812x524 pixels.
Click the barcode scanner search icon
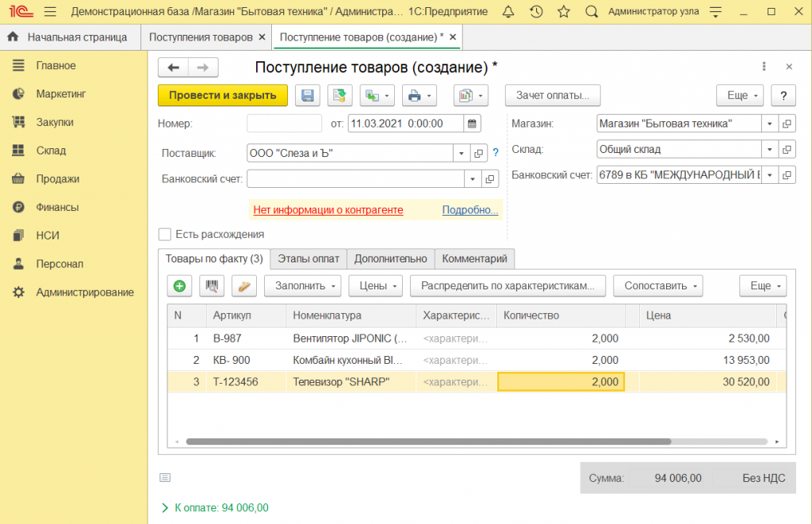[212, 285]
